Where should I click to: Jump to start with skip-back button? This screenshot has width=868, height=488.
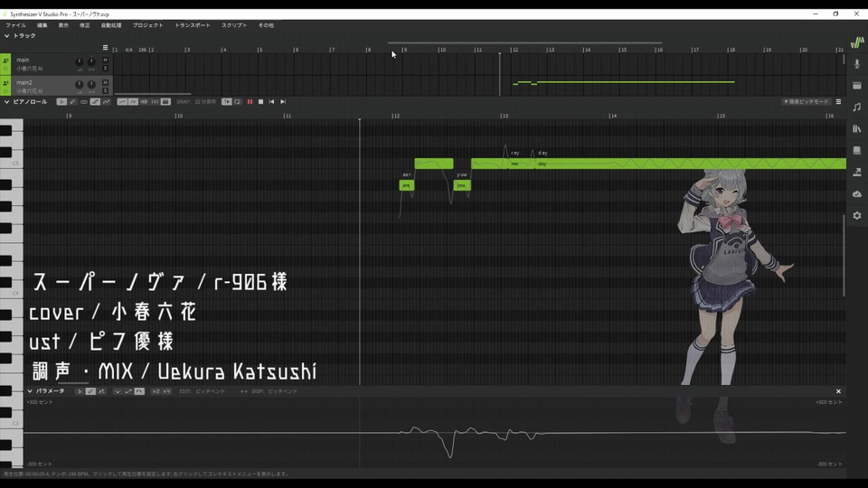tap(272, 102)
